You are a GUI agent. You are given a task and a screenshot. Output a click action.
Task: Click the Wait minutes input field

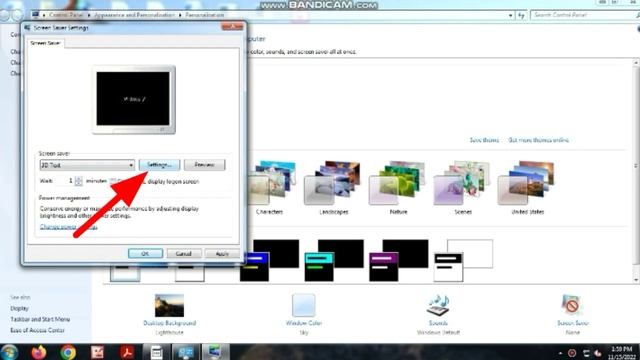tap(65, 181)
